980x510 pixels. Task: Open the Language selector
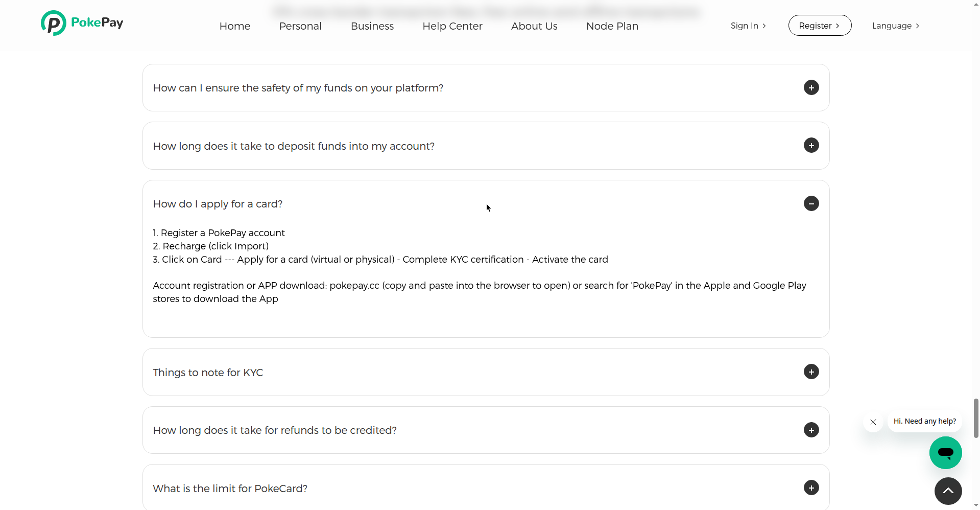tap(896, 26)
